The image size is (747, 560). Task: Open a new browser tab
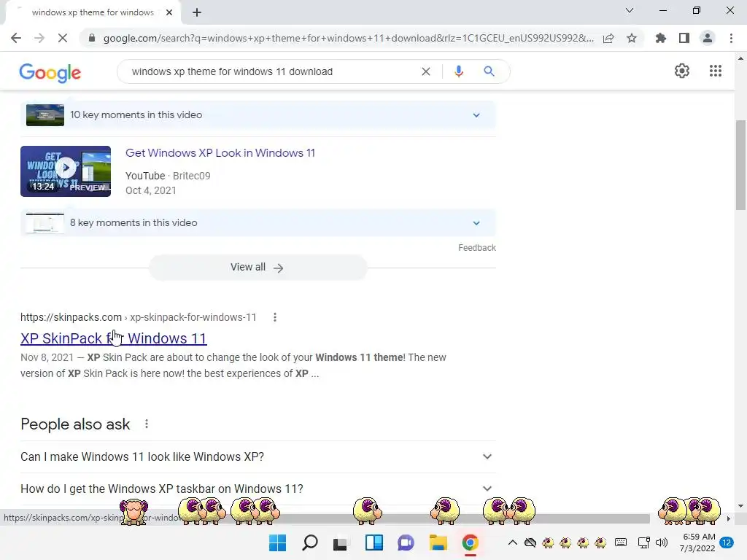click(197, 12)
